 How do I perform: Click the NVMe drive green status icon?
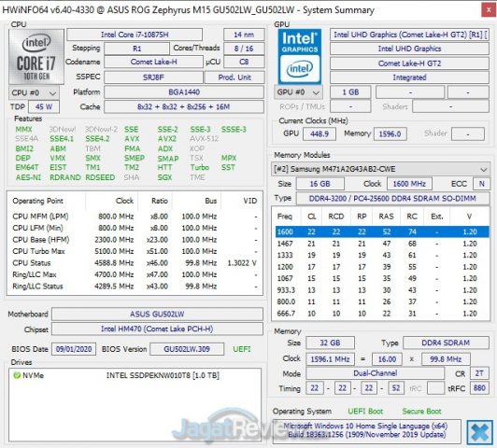17,375
